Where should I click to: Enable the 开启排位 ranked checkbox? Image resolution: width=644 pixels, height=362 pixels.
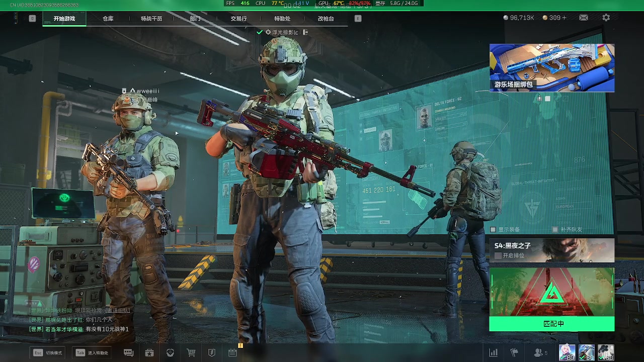[498, 256]
